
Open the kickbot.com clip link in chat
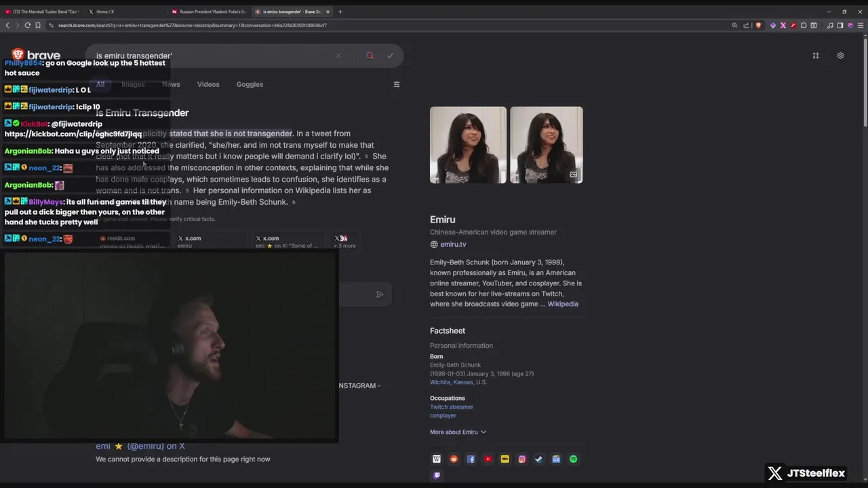tap(73, 134)
